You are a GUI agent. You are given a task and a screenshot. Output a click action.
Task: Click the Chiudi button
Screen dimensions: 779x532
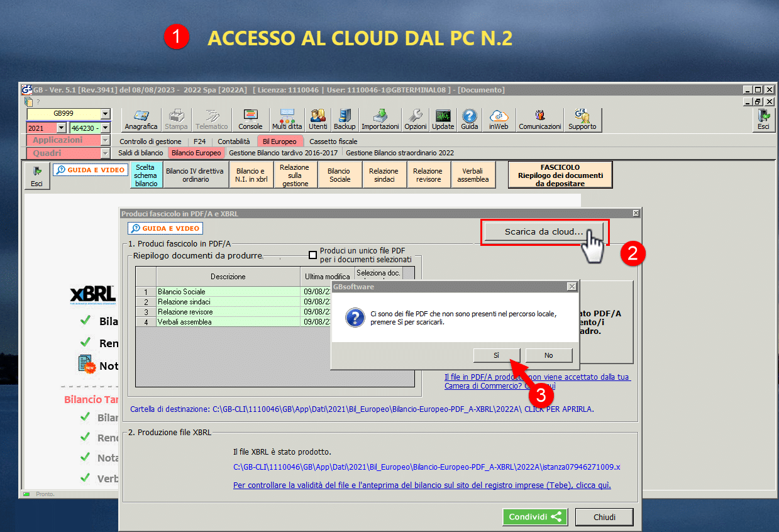click(x=604, y=517)
